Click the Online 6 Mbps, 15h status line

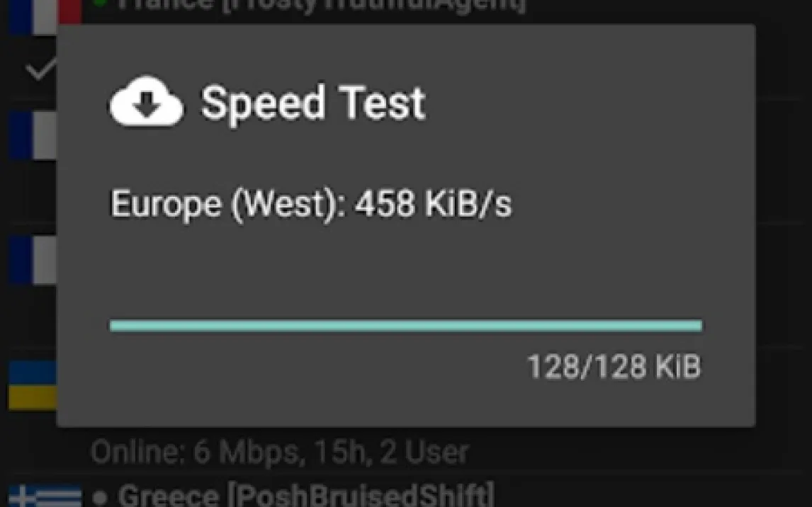pos(279,452)
